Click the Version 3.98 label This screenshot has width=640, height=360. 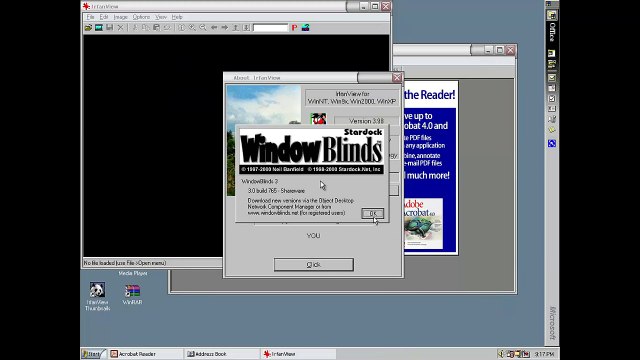click(366, 121)
